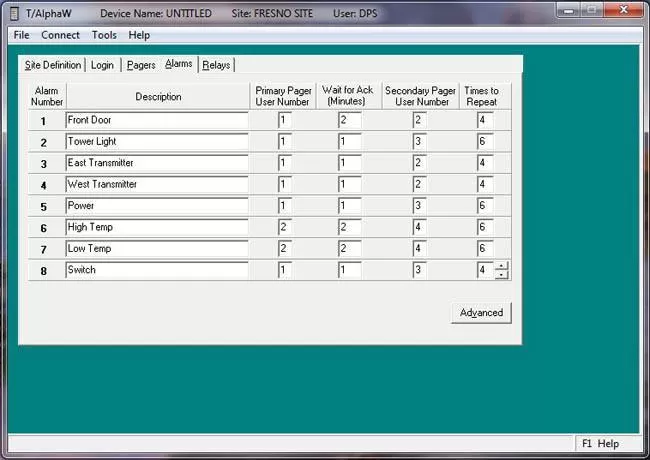Image resolution: width=650 pixels, height=460 pixels.
Task: Increase Times to Repeat for Switch alarm
Action: [x=502, y=266]
